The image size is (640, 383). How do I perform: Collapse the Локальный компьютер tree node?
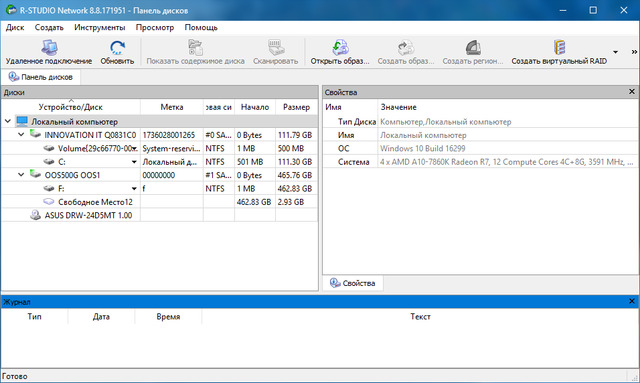point(7,121)
